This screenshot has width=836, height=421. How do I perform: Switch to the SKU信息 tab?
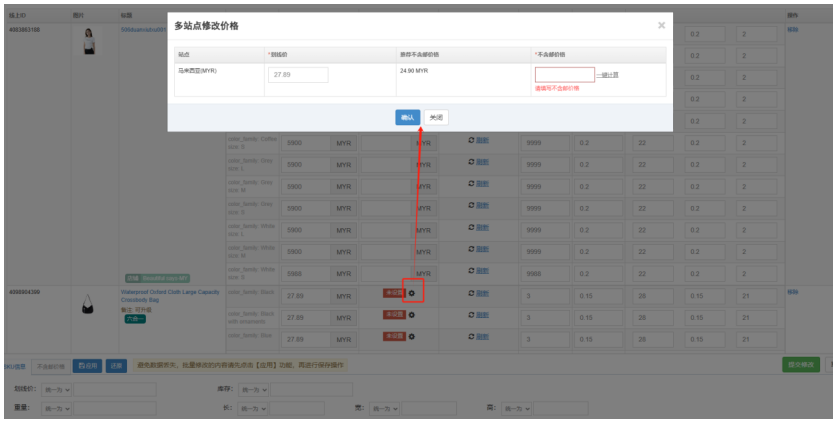[13, 366]
